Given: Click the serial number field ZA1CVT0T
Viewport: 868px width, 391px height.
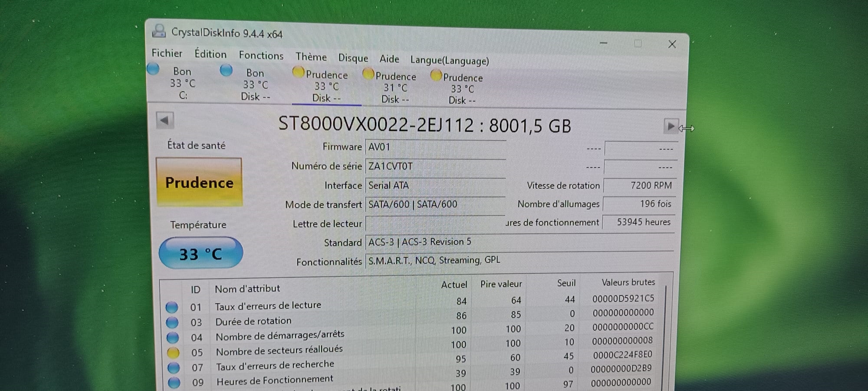Looking at the screenshot, I should (435, 166).
